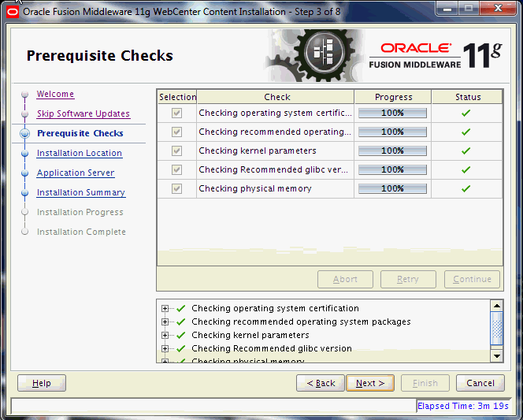Toggle checkbox for operating system certification check
This screenshot has width=523, height=420.
pyautogui.click(x=176, y=113)
